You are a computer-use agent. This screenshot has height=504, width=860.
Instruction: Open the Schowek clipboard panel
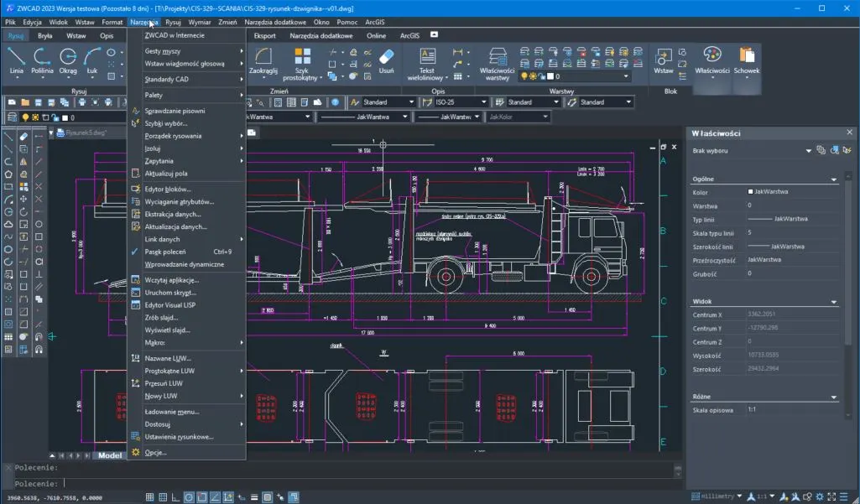point(746,60)
